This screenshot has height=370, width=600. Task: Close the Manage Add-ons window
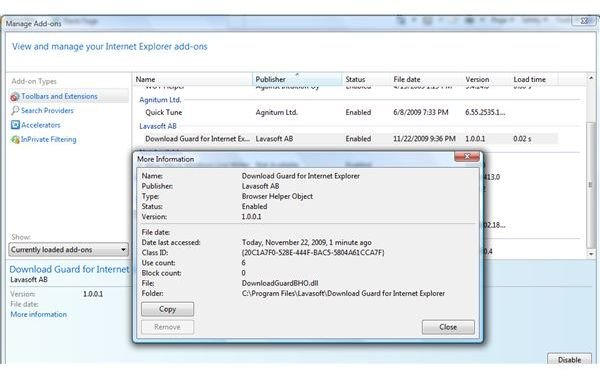(x=584, y=21)
